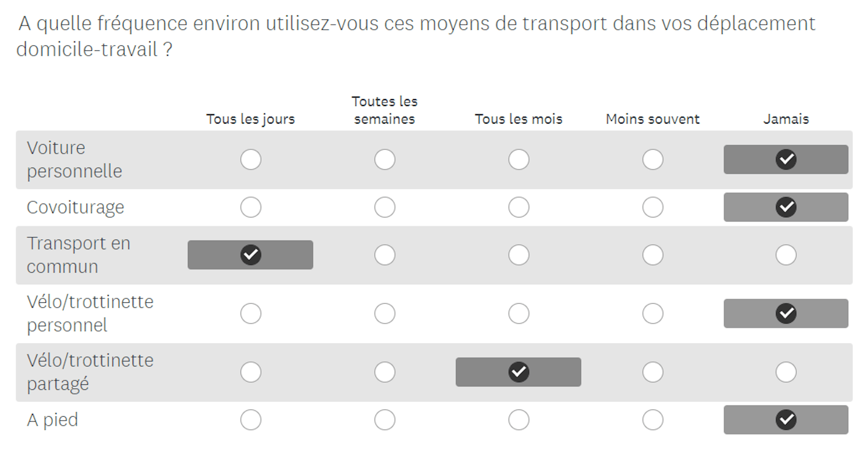Screen dimensions: 868x452
Task: Click checked Jamais option for A pied
Action: click(x=786, y=419)
